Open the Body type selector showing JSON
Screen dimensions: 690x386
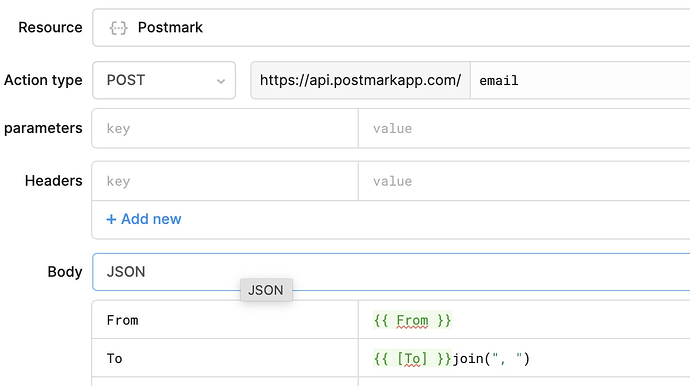[x=391, y=272]
